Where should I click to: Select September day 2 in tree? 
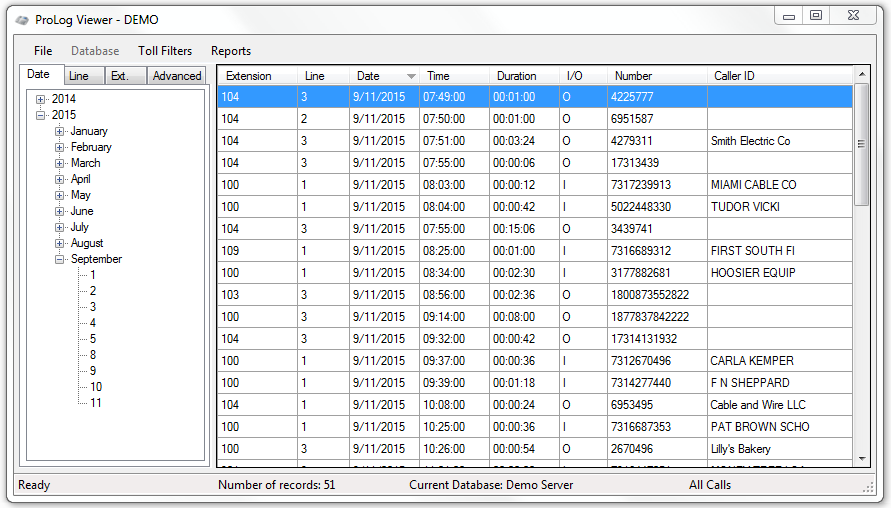tap(93, 291)
